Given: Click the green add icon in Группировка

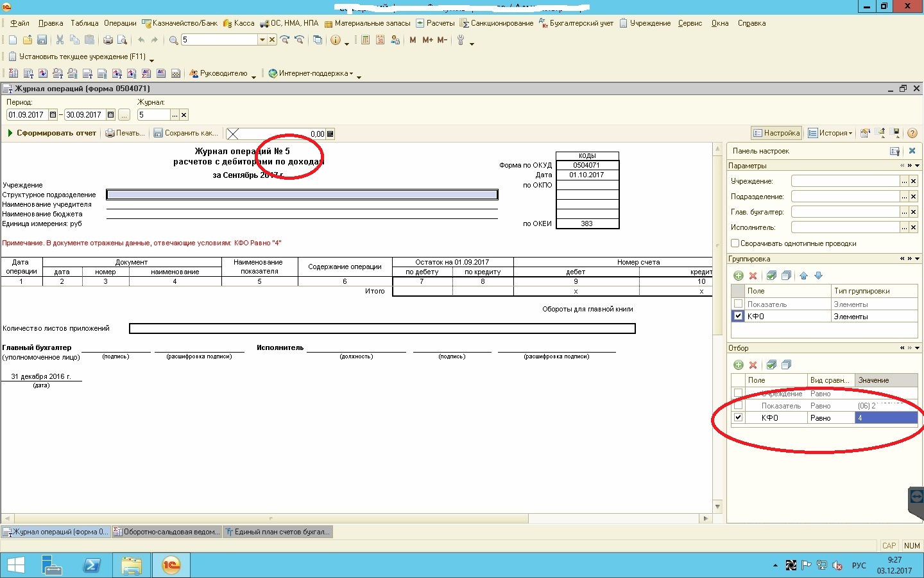Looking at the screenshot, I should (x=738, y=276).
